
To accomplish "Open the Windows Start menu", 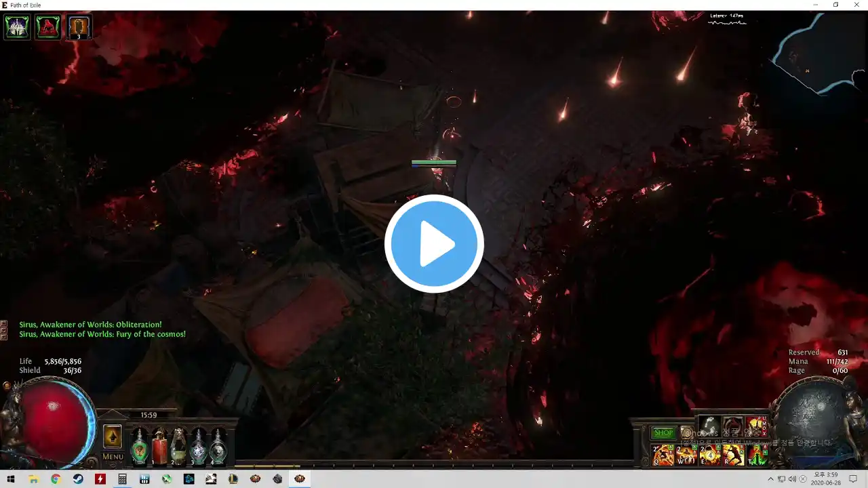I will coord(11,479).
